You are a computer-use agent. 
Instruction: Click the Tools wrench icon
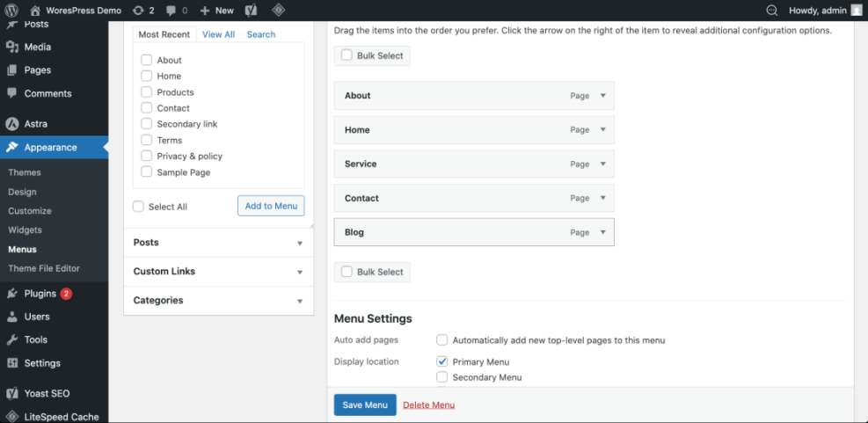tap(12, 340)
